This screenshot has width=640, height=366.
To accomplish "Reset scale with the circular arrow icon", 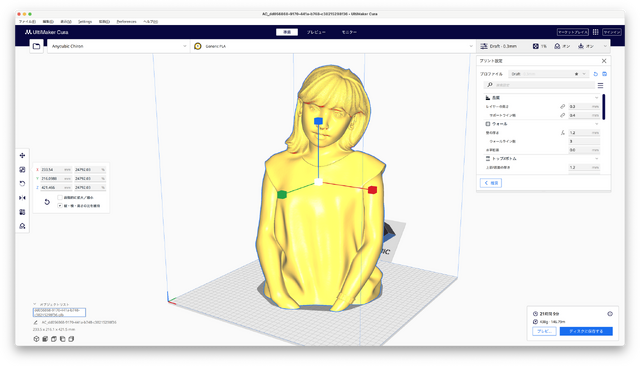I will 47,202.
